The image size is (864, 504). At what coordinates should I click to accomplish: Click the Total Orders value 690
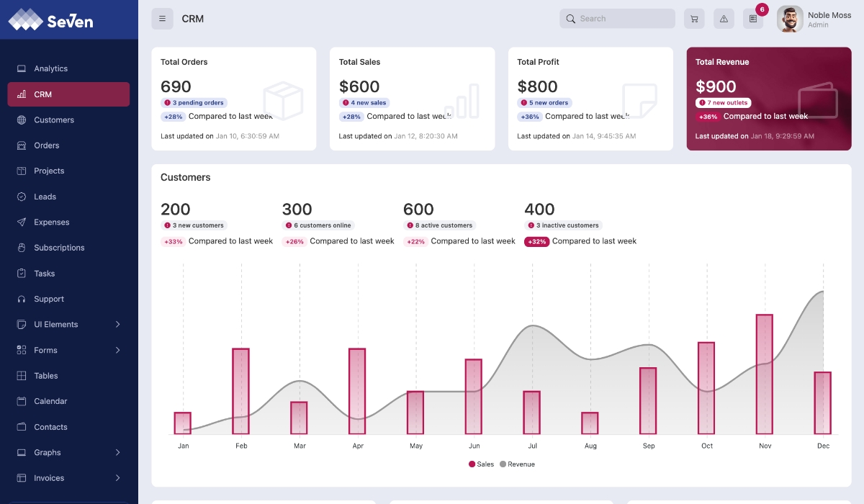tap(176, 87)
